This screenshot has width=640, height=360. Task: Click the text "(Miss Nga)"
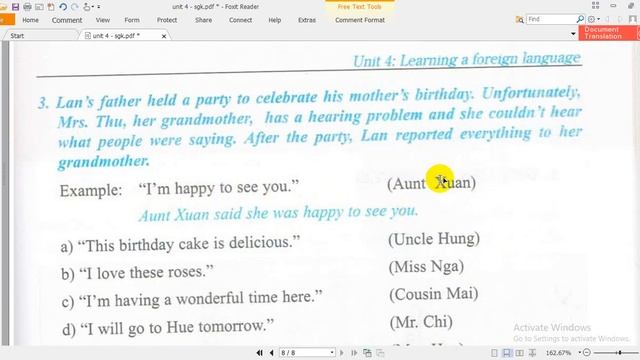(426, 267)
